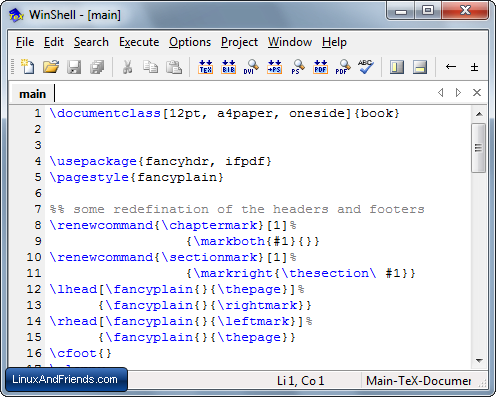Run BibTeX with the BIB icon
Screen dimensions: 496x397
(x=229, y=67)
